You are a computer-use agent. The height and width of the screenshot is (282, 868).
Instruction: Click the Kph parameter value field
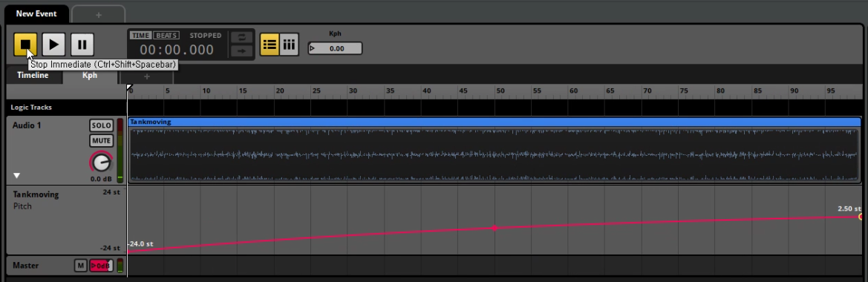pos(335,49)
